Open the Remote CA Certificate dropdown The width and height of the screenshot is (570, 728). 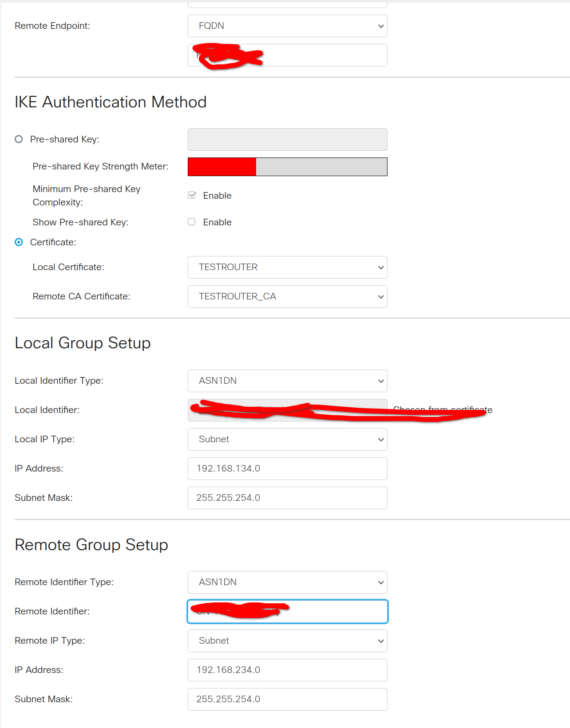(287, 297)
